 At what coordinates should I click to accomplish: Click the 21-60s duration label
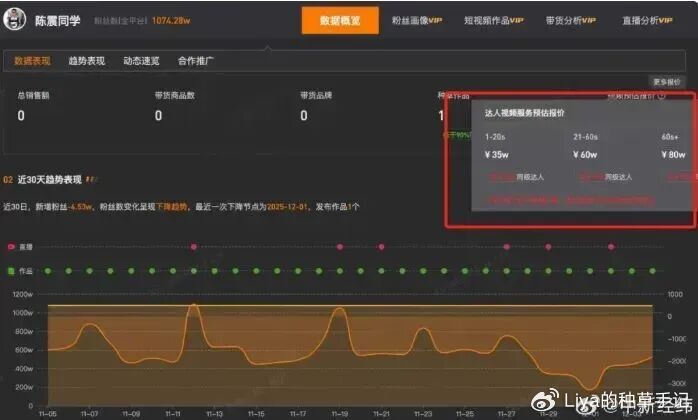pos(585,137)
